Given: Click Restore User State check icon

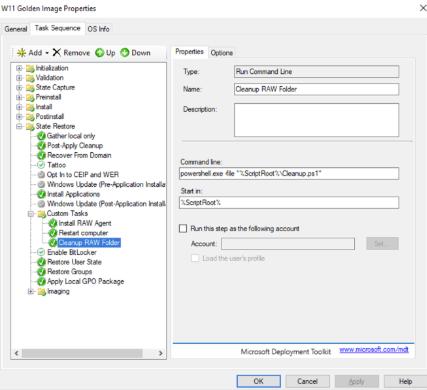Looking at the screenshot, I should [41, 262].
